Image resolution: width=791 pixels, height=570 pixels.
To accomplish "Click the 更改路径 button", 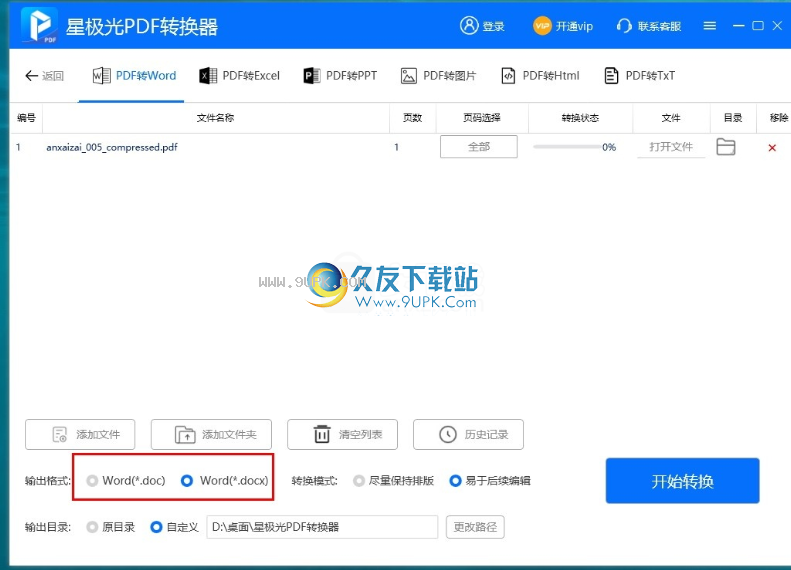I will [475, 527].
